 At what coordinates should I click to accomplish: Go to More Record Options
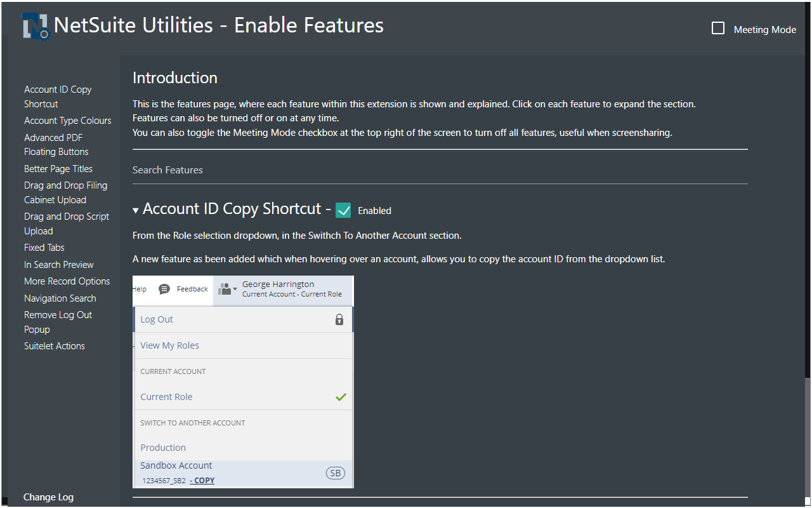(67, 281)
